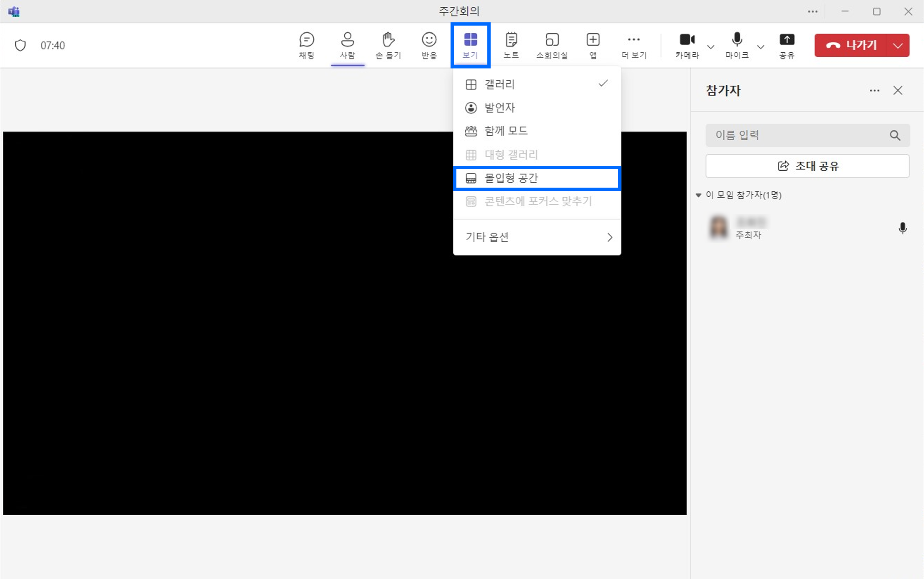Click the security shield icon top left
The image size is (924, 579).
click(20, 45)
